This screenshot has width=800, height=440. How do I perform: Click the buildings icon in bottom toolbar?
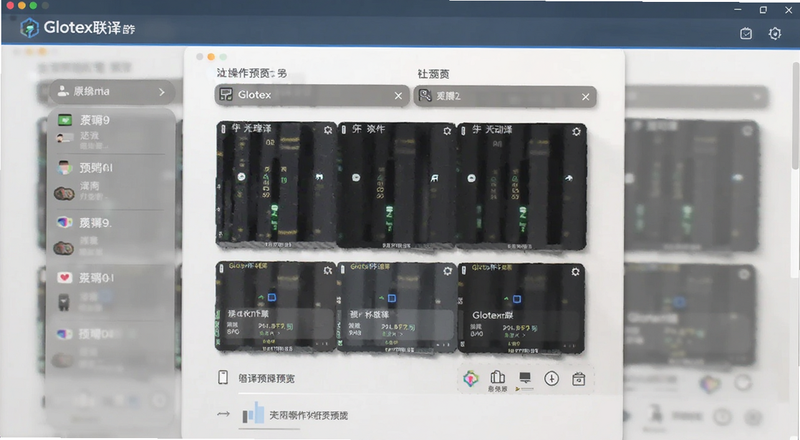click(x=497, y=377)
